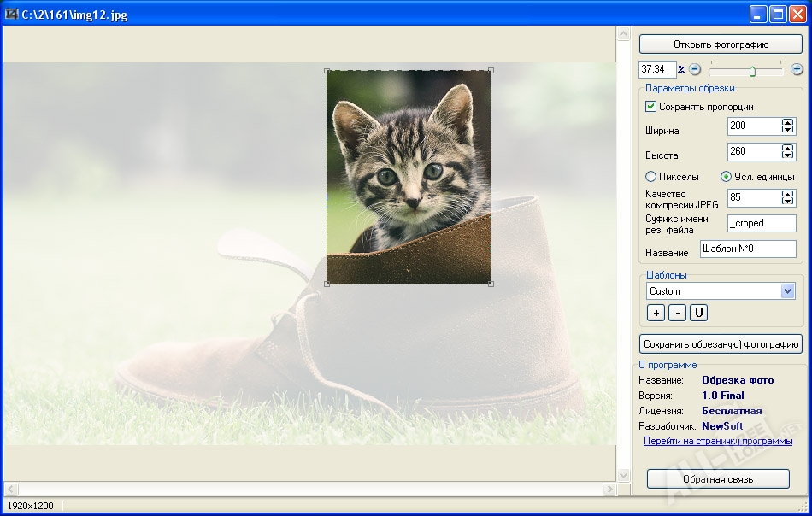Open the Перейти на страничку программы link
Screen dimensions: 812x516
tap(718, 441)
